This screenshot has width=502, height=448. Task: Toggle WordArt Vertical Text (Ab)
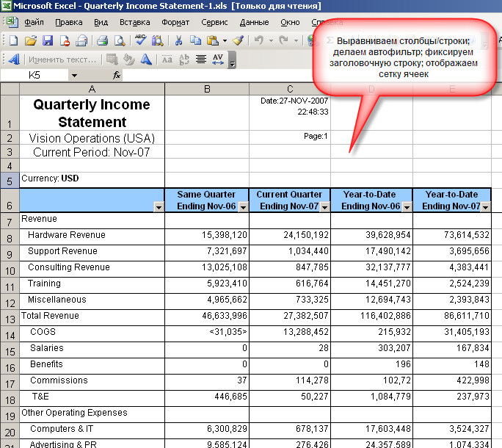184,59
